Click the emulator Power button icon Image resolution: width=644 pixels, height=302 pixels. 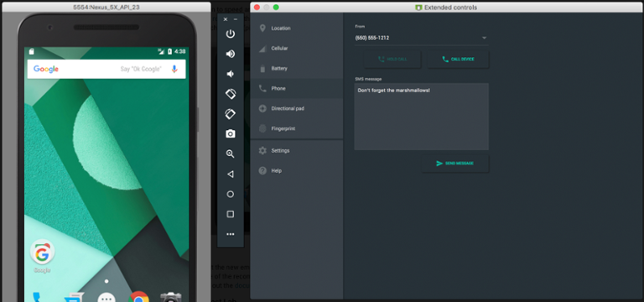[231, 34]
